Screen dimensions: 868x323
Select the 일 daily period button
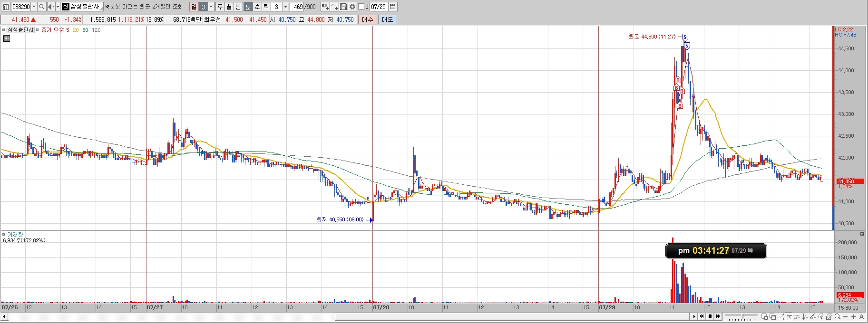194,7
